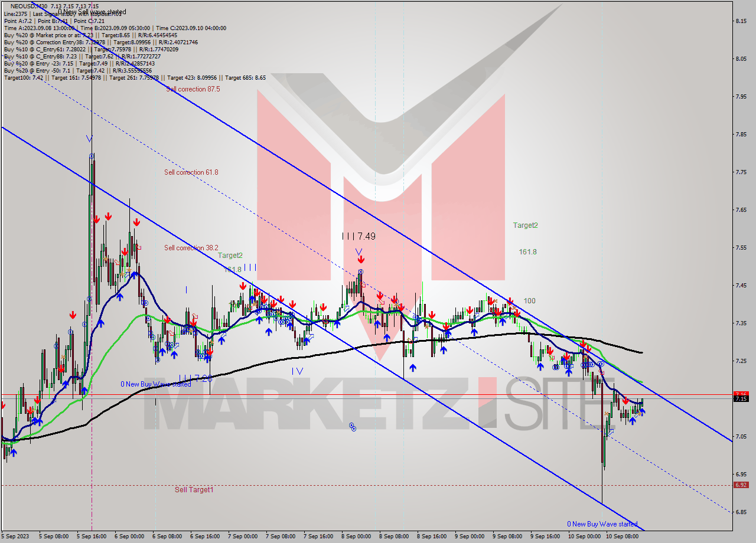
Task: Click the 7.05 price axis label
Action: click(741, 436)
